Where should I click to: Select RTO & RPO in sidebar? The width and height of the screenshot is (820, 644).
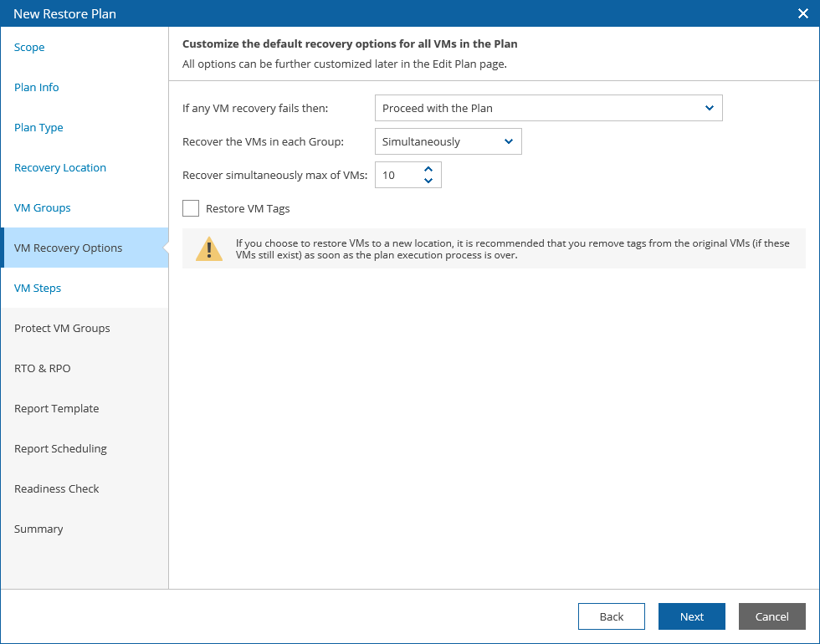point(43,369)
